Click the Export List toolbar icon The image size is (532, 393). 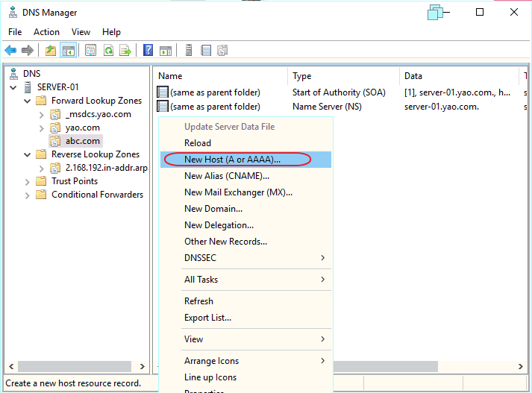point(125,51)
